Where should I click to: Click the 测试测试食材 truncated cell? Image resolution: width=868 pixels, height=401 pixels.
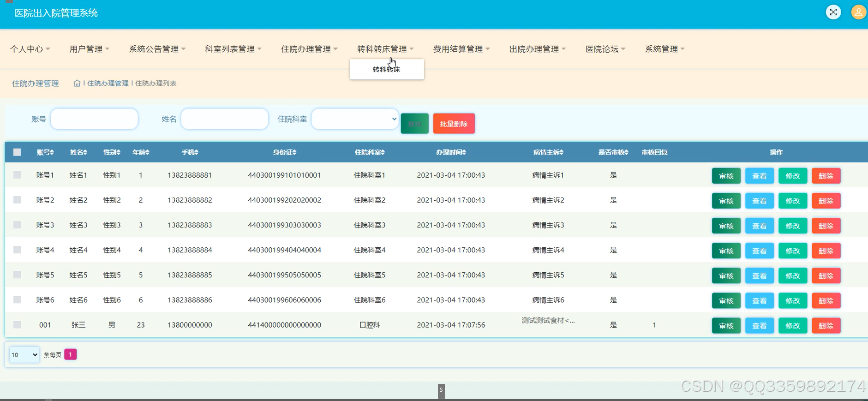(x=548, y=320)
